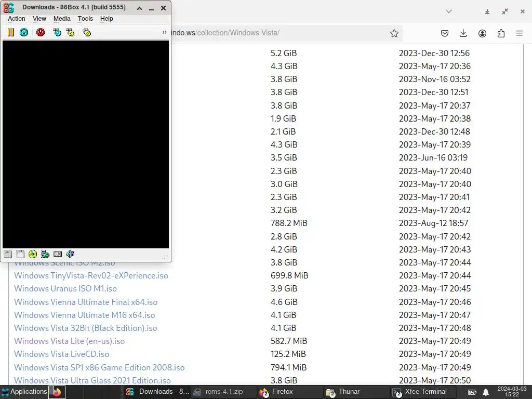
Task: Click the 4.6 GiB size value
Action: (284, 302)
